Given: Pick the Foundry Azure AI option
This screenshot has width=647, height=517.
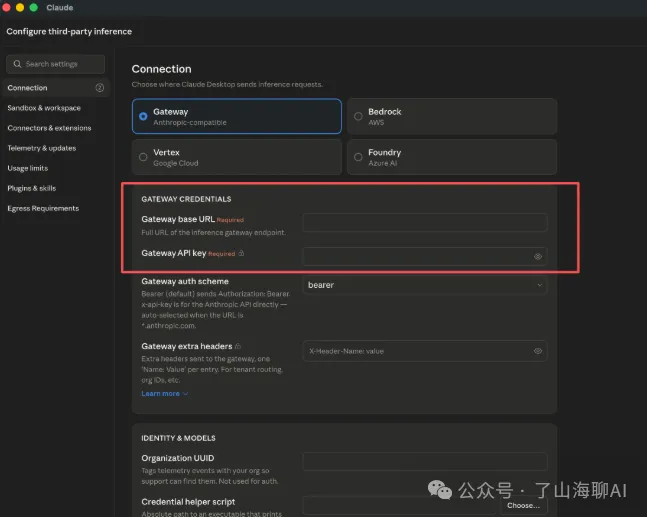Looking at the screenshot, I should point(452,157).
